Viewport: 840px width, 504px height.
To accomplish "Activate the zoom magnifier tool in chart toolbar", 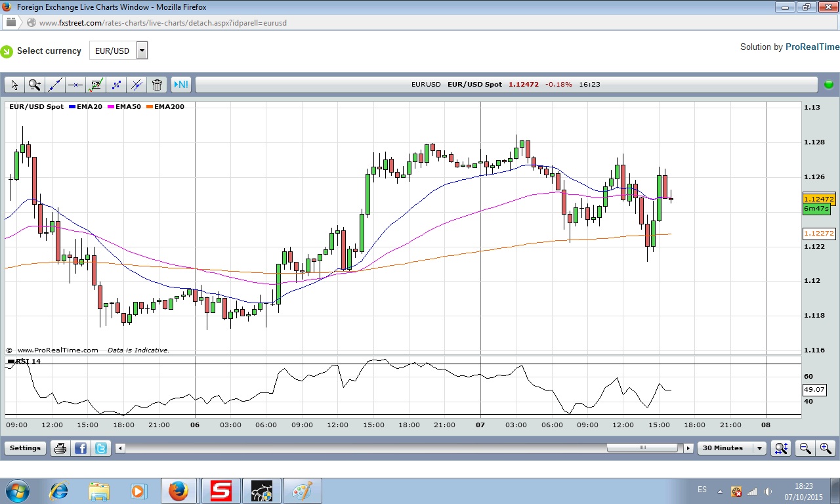I will 35,85.
